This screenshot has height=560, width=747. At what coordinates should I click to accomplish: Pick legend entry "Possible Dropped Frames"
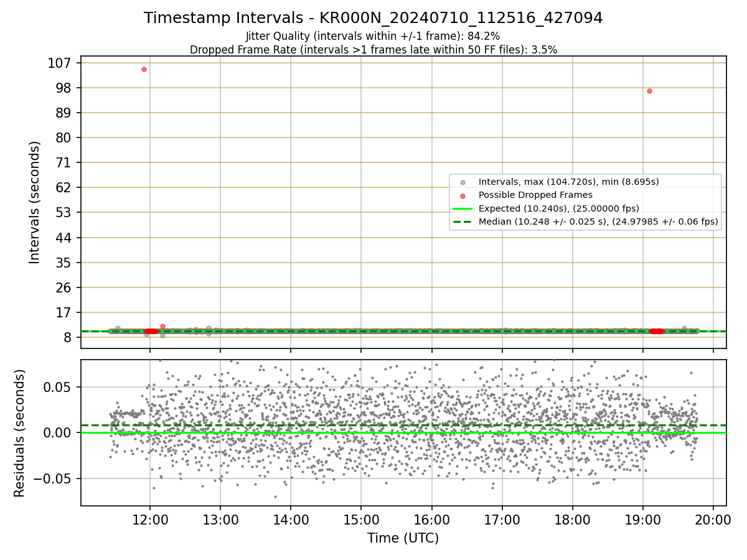[535, 195]
